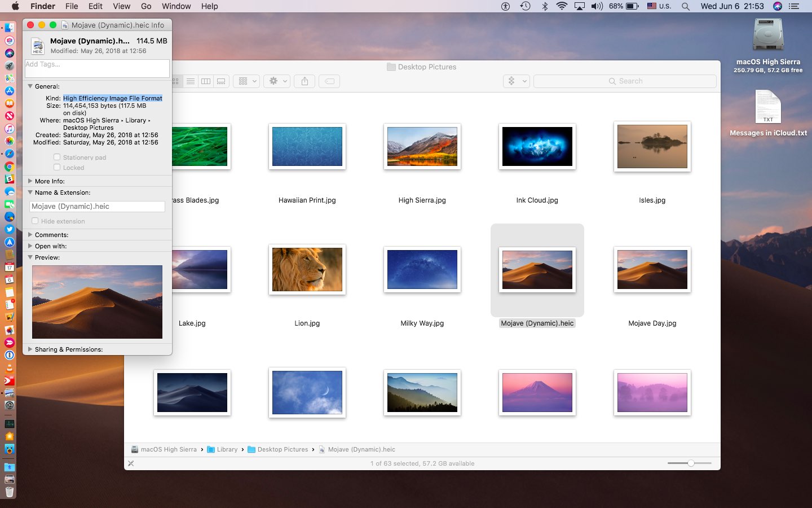Open macOS High Sierra drive on desktop
Viewport: 812px width, 508px height.
(768, 35)
